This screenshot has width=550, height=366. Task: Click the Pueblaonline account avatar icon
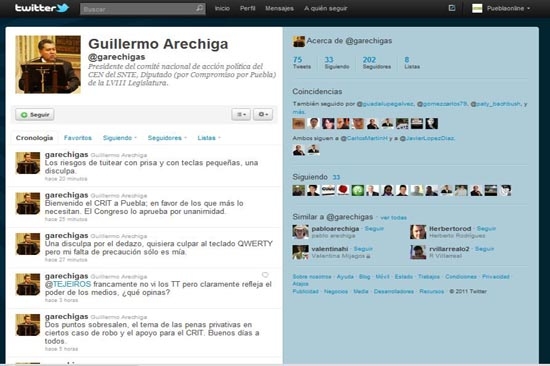coord(477,8)
